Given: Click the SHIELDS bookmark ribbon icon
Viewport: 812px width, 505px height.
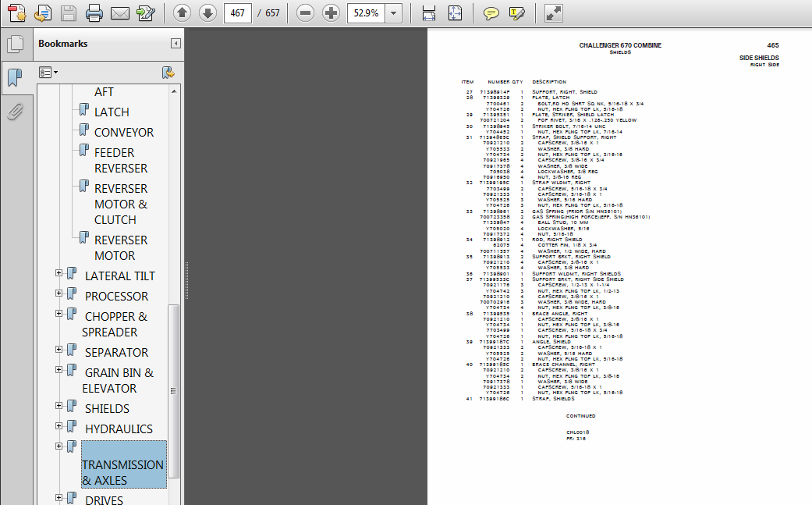Looking at the screenshot, I should click(x=72, y=406).
